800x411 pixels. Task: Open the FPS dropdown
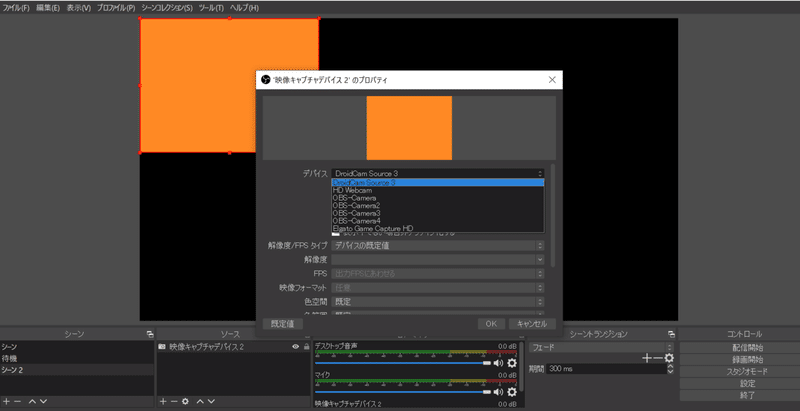pos(438,274)
